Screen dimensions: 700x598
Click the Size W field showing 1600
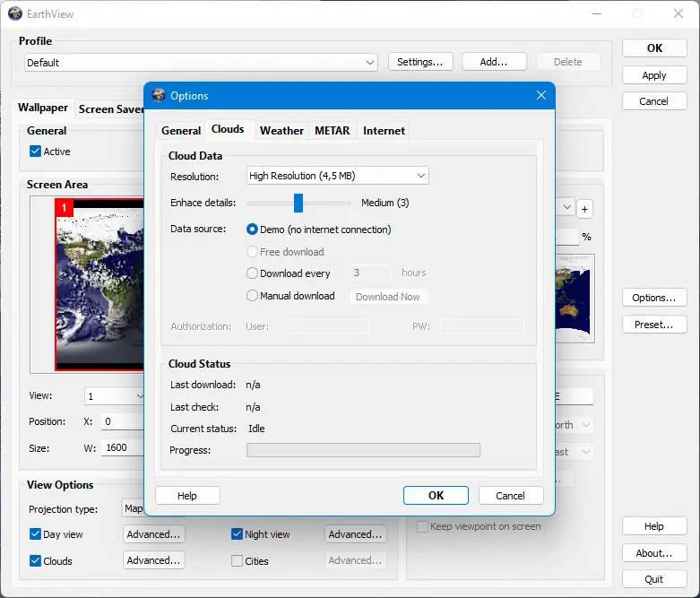click(122, 447)
